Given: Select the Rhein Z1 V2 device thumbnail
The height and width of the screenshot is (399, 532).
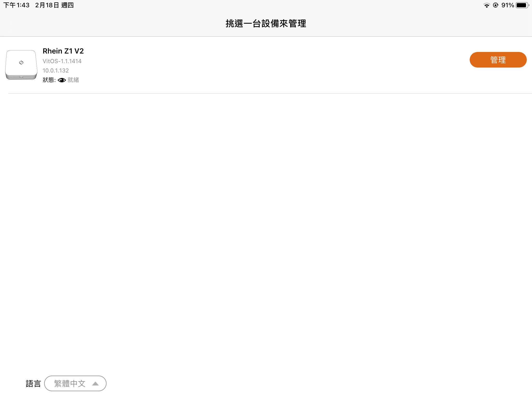Looking at the screenshot, I should pos(21,65).
